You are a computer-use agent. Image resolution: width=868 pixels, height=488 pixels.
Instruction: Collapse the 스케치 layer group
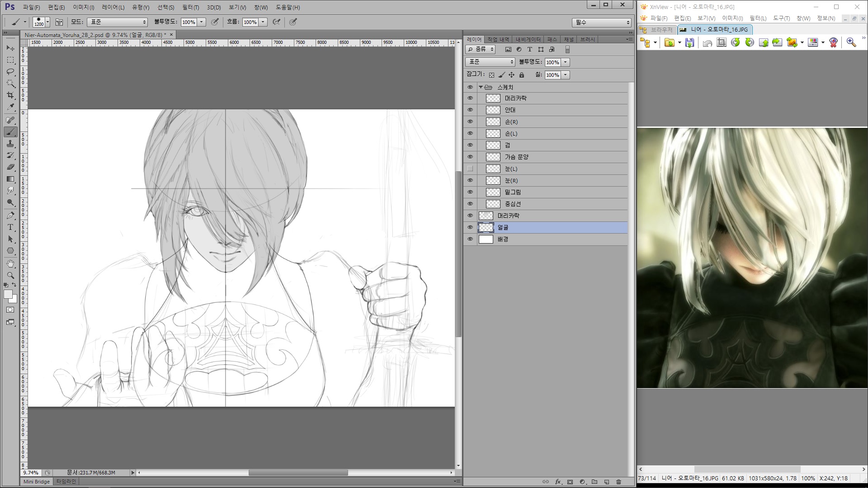pos(481,87)
